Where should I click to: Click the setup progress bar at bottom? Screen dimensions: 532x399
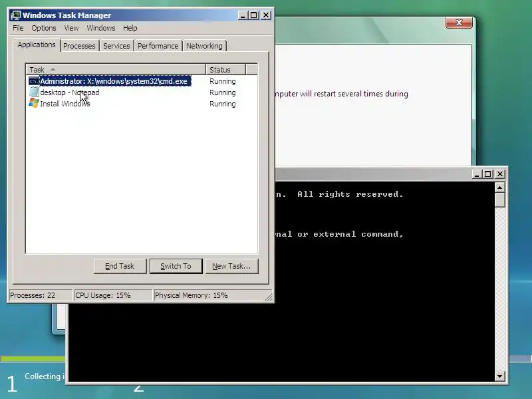(33, 358)
